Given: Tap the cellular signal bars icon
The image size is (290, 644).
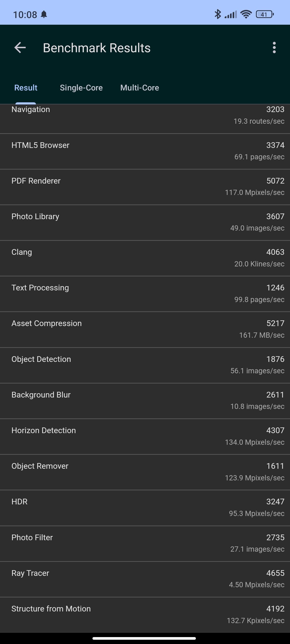Looking at the screenshot, I should point(230,14).
